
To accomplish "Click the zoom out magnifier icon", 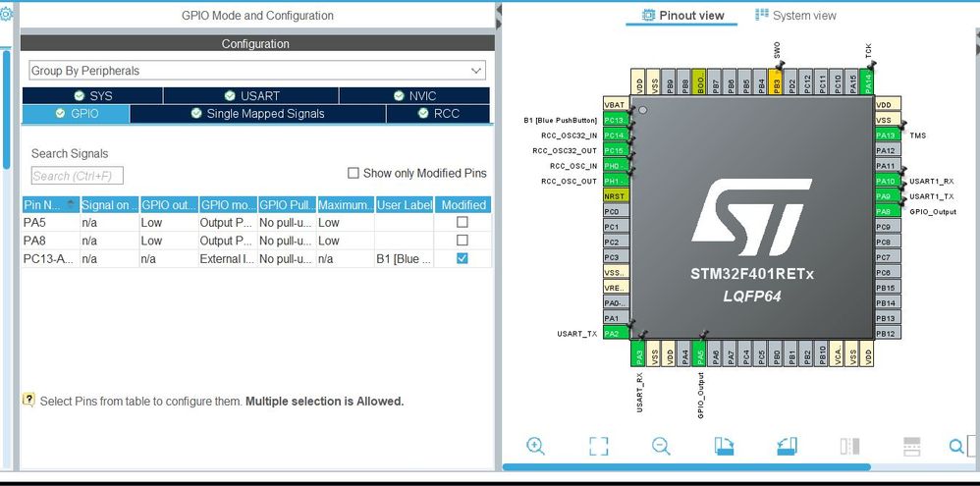I will pyautogui.click(x=661, y=446).
